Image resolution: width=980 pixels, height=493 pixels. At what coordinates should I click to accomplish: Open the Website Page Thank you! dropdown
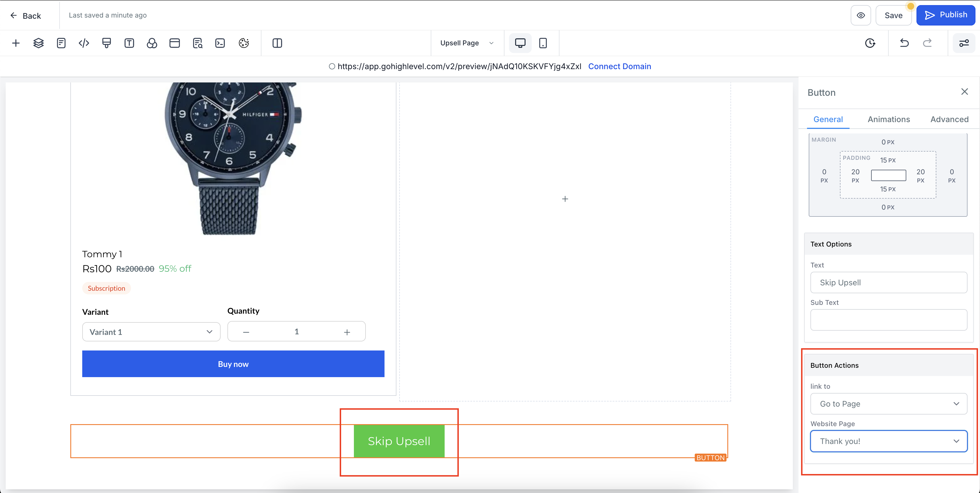tap(888, 441)
